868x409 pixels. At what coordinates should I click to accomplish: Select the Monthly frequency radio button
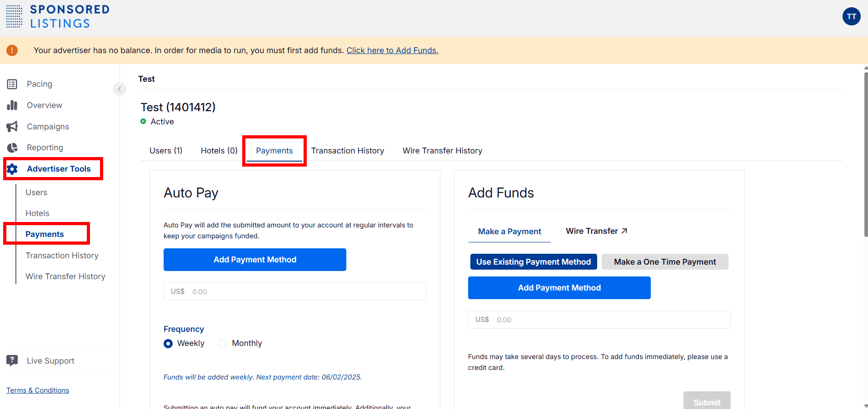click(223, 344)
